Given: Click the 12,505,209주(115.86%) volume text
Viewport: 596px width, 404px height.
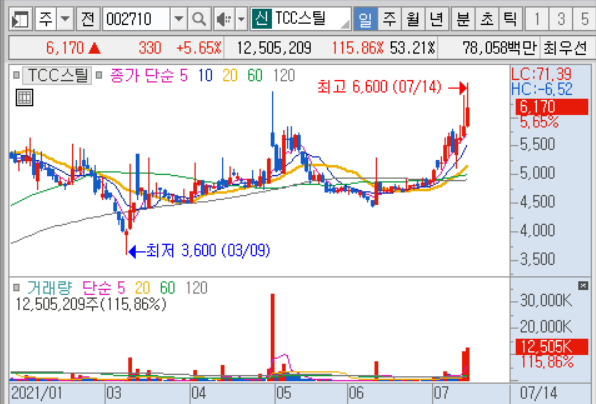Looking at the screenshot, I should [91, 304].
